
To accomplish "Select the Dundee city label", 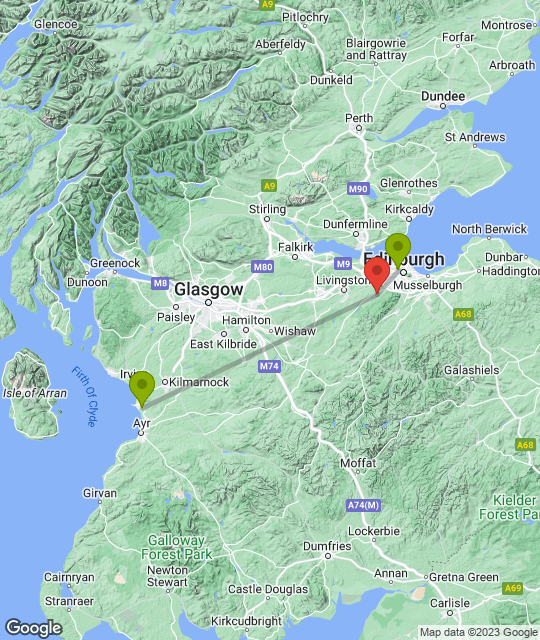I will point(443,96).
